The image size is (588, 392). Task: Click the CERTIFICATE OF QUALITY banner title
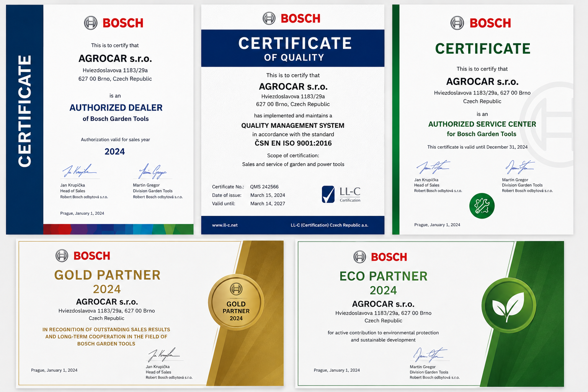tap(295, 49)
